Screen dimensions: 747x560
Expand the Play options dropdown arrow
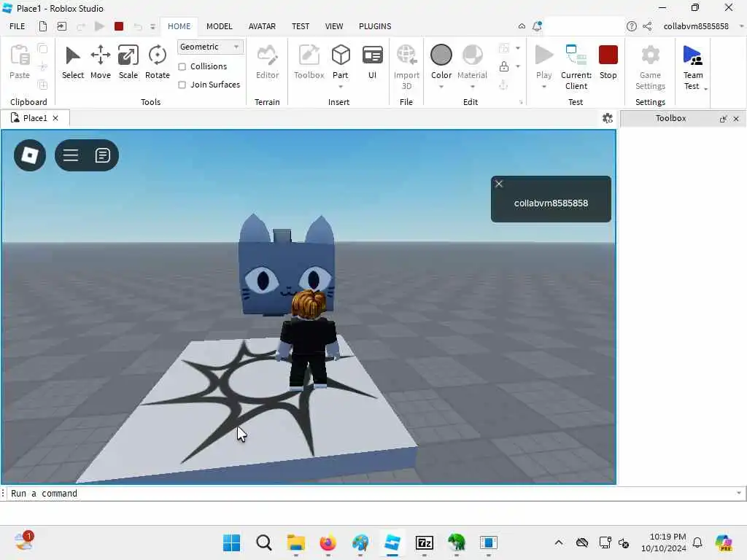[543, 87]
